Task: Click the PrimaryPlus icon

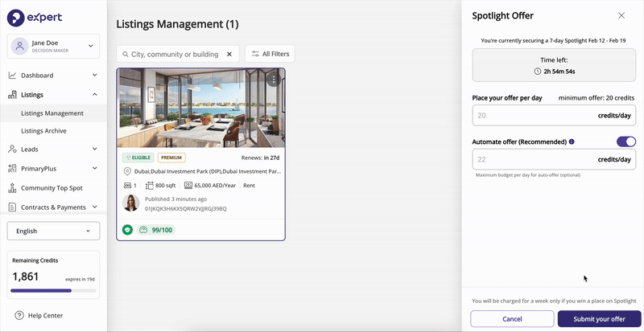Action: (12, 169)
